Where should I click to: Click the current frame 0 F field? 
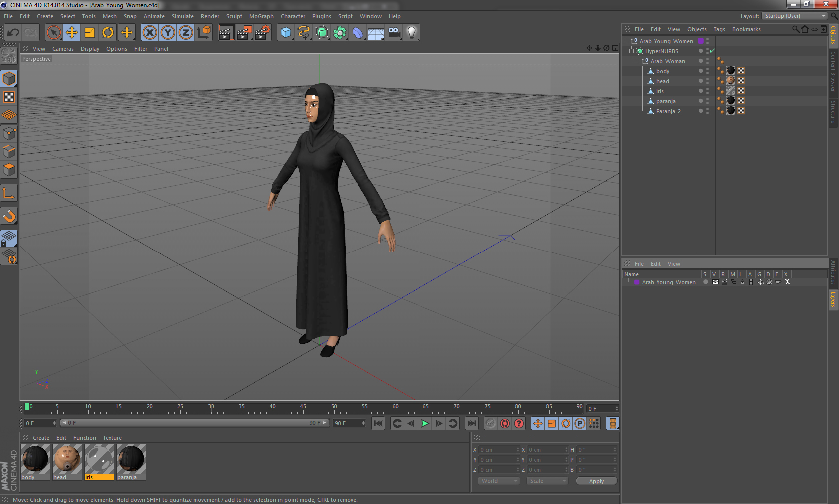[x=603, y=409]
